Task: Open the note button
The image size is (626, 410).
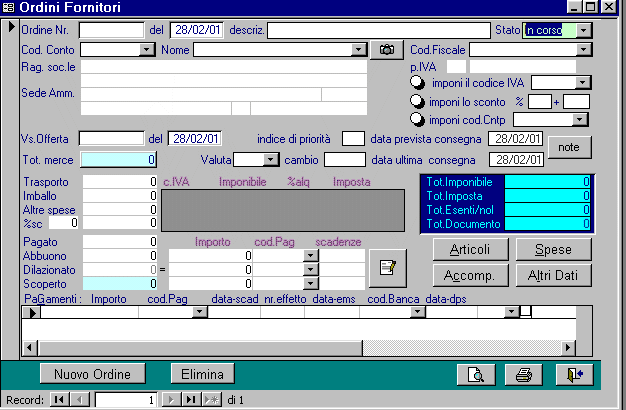Action: click(x=569, y=147)
